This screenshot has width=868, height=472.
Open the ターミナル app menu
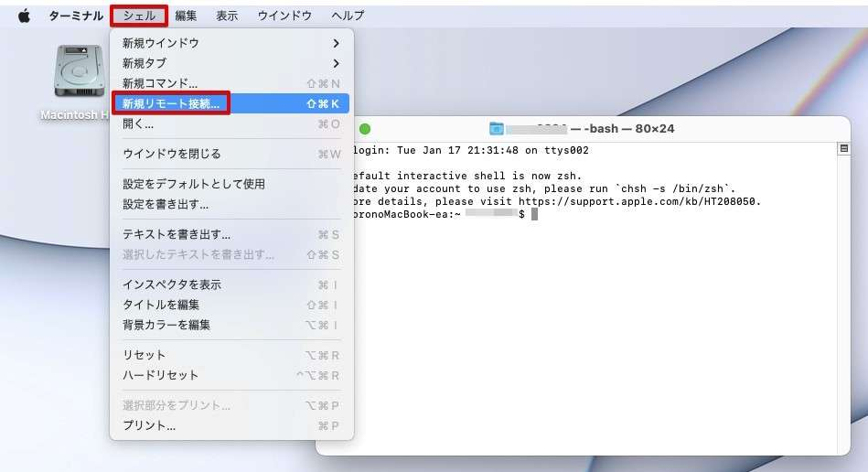coord(76,16)
